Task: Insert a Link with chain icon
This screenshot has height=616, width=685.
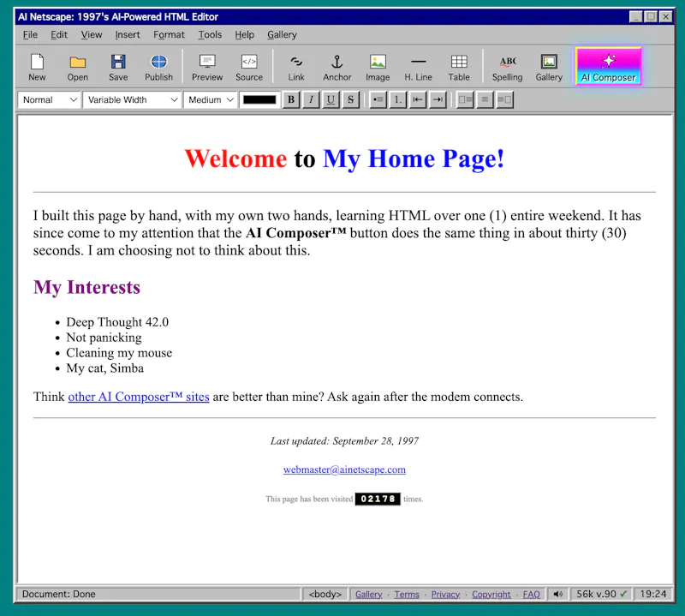Action: 296,67
